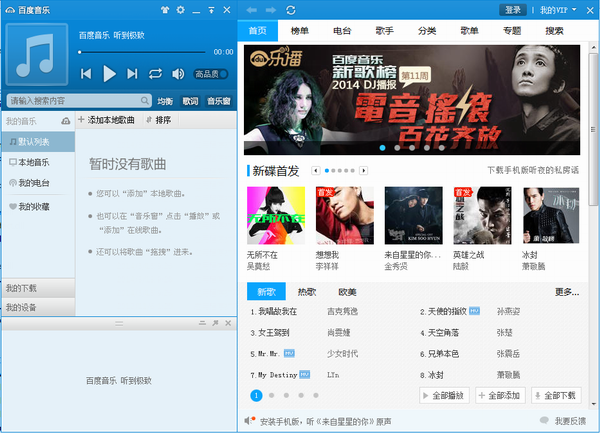Screen dimensions: 600x434
Task: Open the 冰封 album cover
Action: click(551, 215)
